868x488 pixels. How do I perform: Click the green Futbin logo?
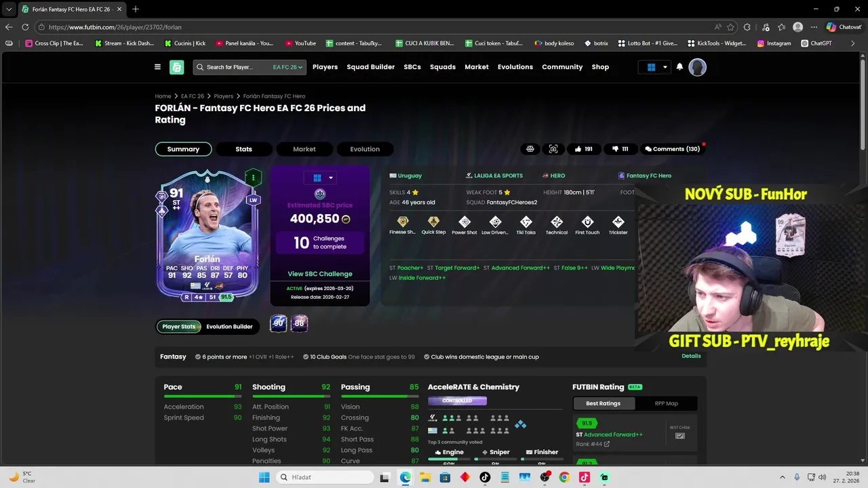pyautogui.click(x=176, y=67)
